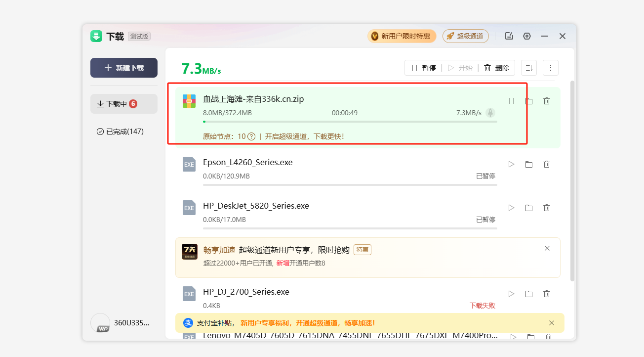Click the user avatar with VIP badge
644x357 pixels.
(100, 323)
